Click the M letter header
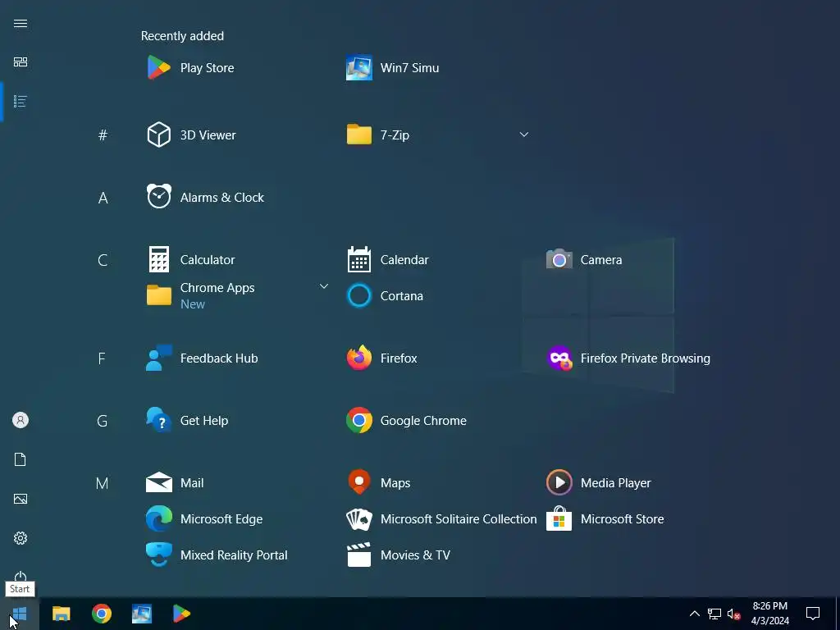Viewport: 840px width, 630px height. tap(103, 483)
